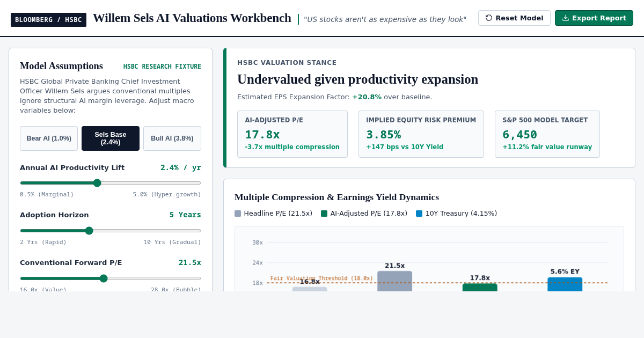The image size is (644, 338).
Task: Click the Willem Sels AI Valuations Workbench title
Action: tap(192, 18)
